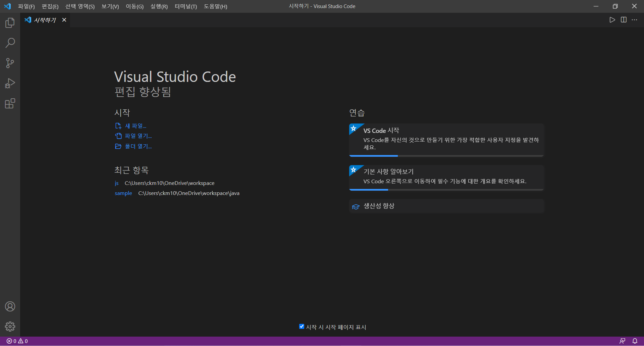
Task: Open the 이동(G) menu
Action: tap(135, 6)
